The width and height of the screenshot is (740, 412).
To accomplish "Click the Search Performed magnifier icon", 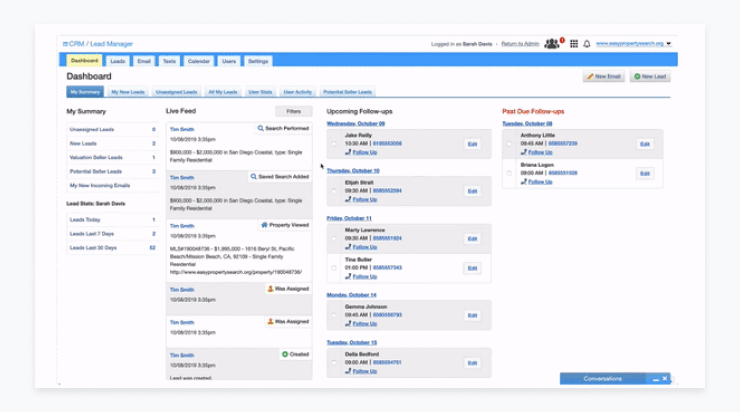I will click(x=262, y=129).
